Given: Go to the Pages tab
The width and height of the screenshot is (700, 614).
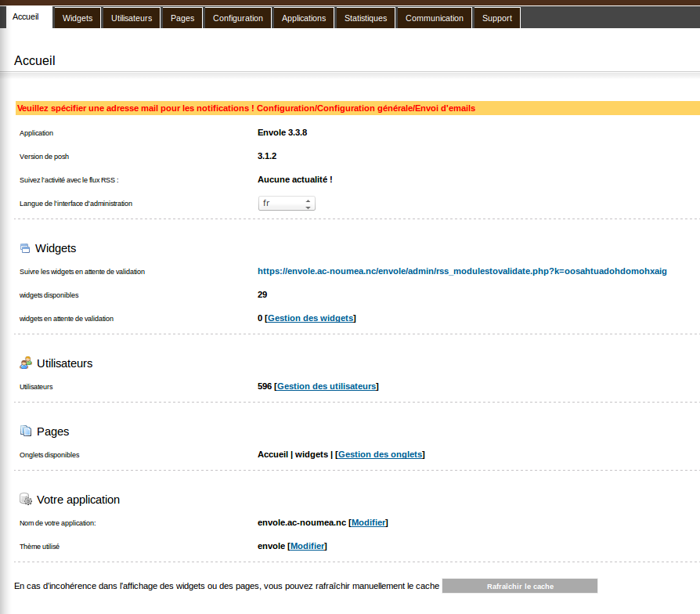Looking at the screenshot, I should click(x=182, y=18).
